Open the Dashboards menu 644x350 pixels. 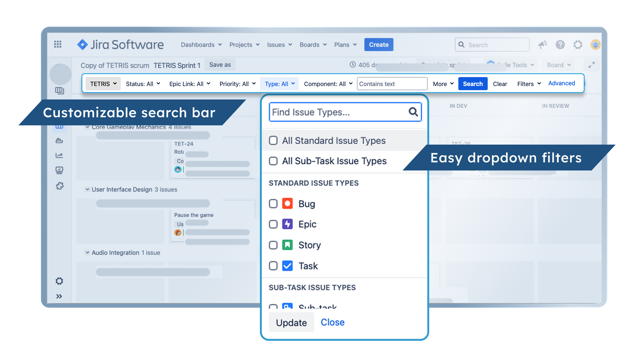[x=201, y=45]
